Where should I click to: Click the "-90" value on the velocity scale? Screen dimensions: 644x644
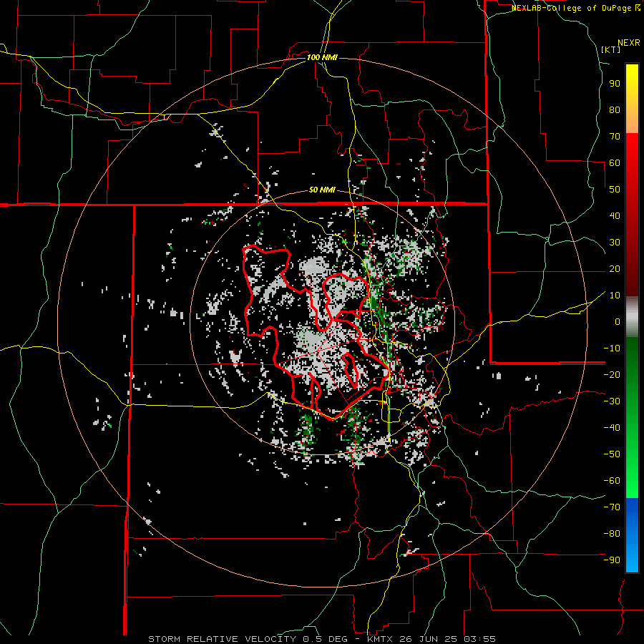click(612, 560)
